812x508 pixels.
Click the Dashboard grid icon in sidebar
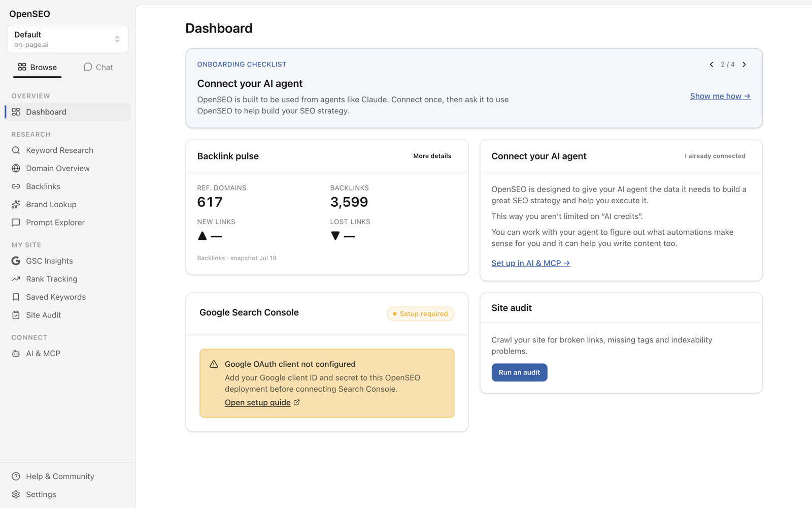coord(16,112)
